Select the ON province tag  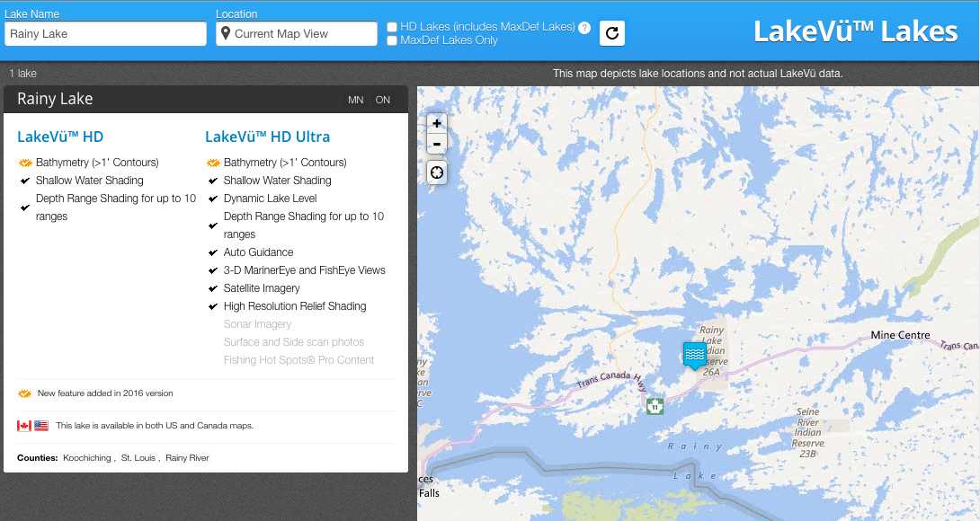[382, 100]
